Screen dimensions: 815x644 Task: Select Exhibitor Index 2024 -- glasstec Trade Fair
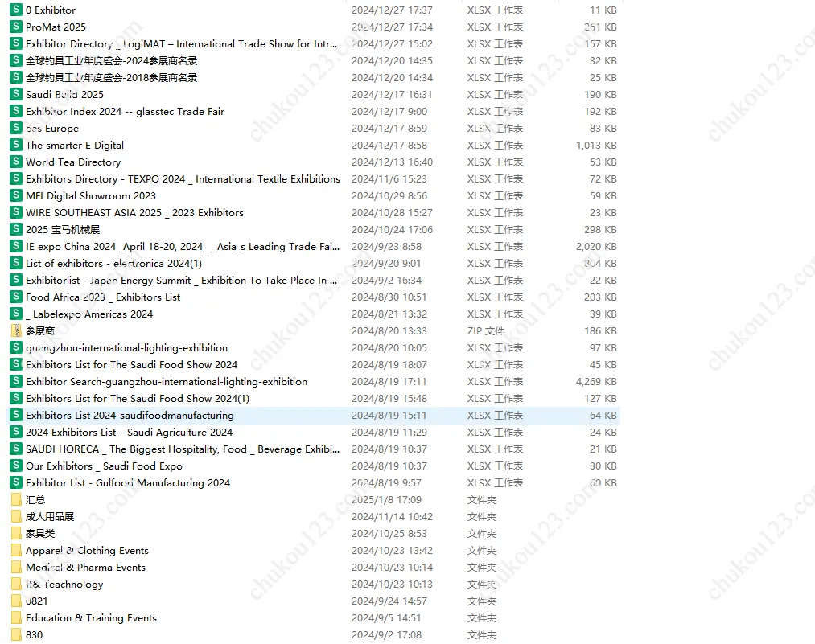point(125,112)
